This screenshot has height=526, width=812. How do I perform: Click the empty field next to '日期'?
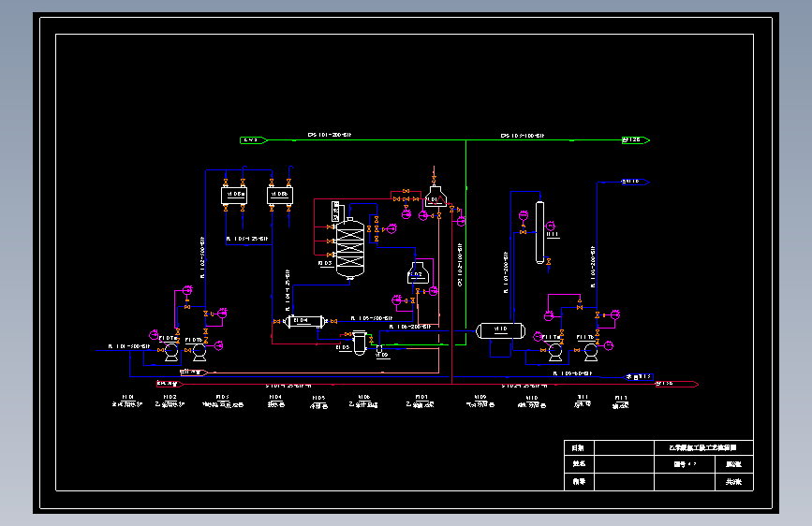coord(624,448)
